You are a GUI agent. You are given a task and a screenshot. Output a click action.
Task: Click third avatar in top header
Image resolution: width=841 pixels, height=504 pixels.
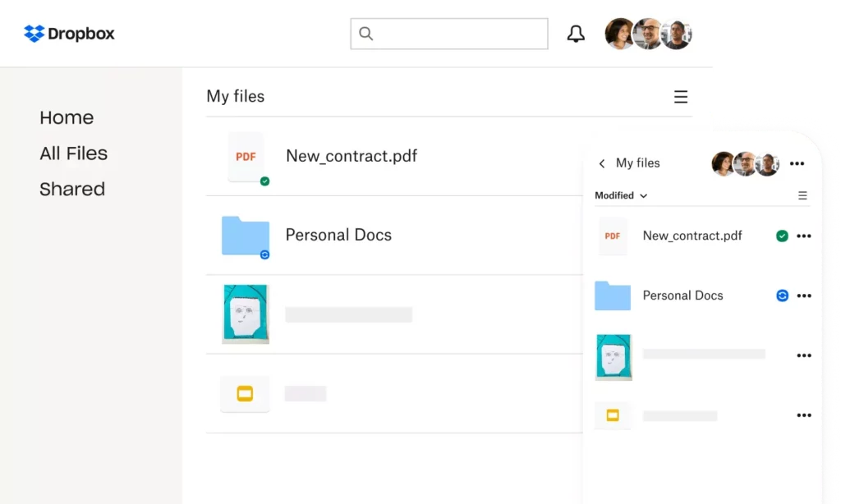coord(678,34)
